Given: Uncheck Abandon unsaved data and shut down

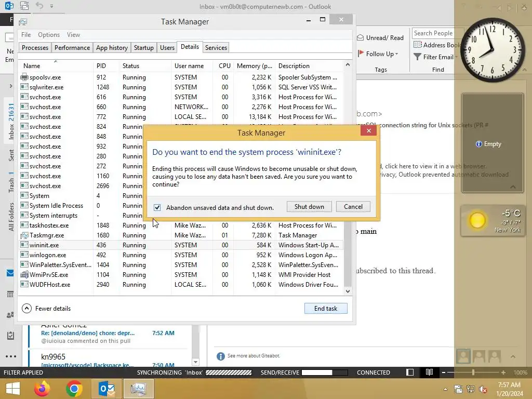Looking at the screenshot, I should 157,207.
